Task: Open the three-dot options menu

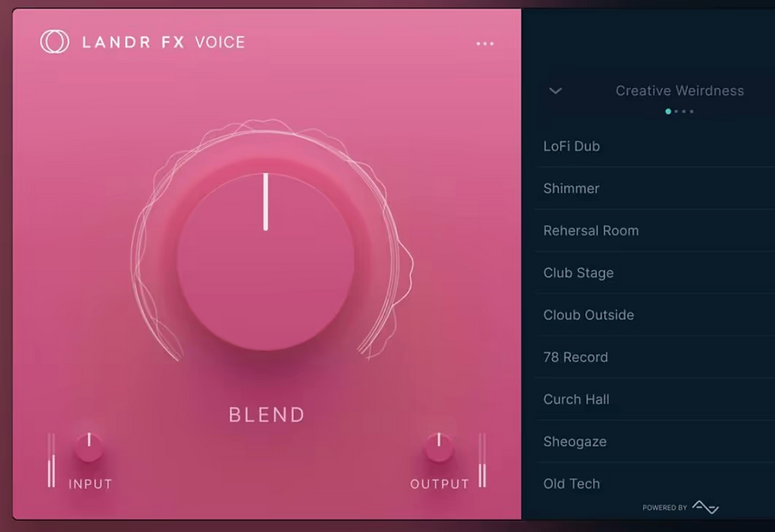Action: [x=485, y=43]
